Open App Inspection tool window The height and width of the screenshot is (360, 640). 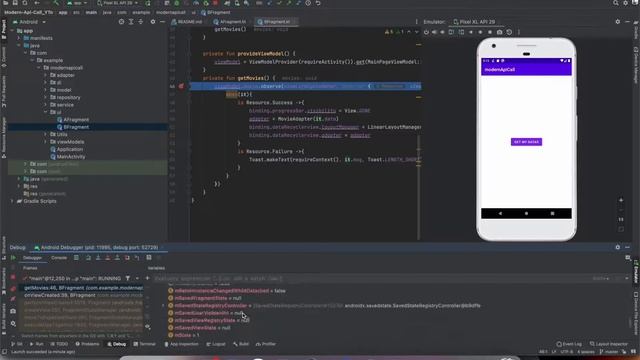[181, 344]
